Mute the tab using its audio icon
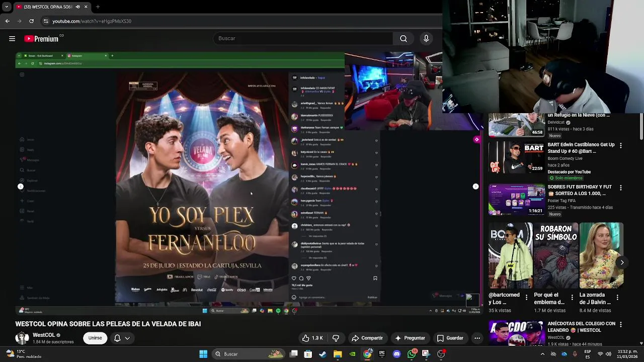The image size is (644, 362). tap(77, 7)
